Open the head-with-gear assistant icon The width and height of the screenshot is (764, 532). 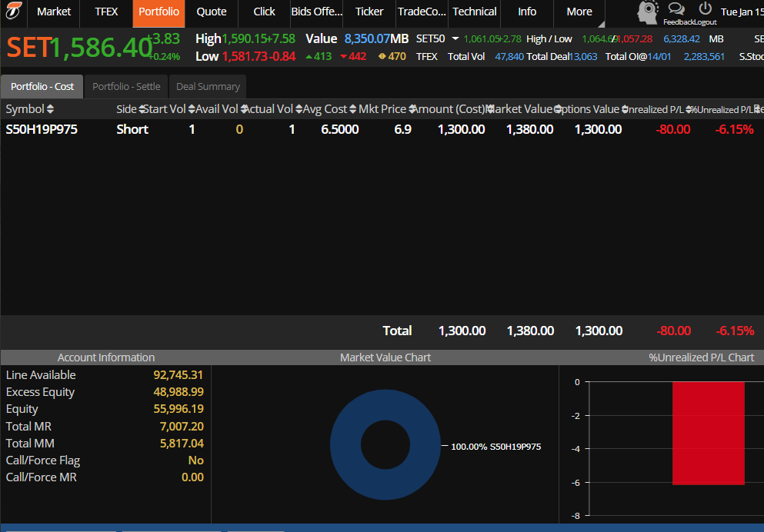(x=648, y=12)
